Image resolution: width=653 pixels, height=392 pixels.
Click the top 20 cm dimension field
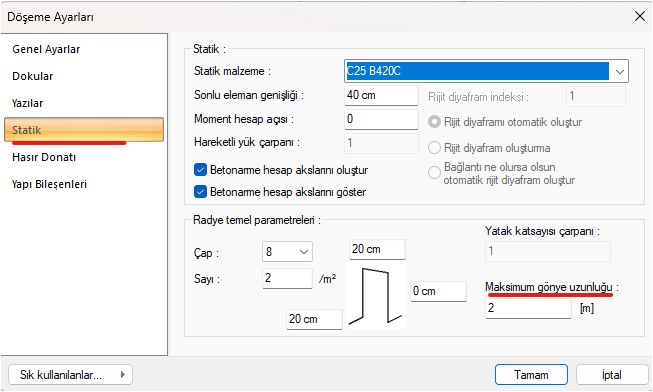377,249
